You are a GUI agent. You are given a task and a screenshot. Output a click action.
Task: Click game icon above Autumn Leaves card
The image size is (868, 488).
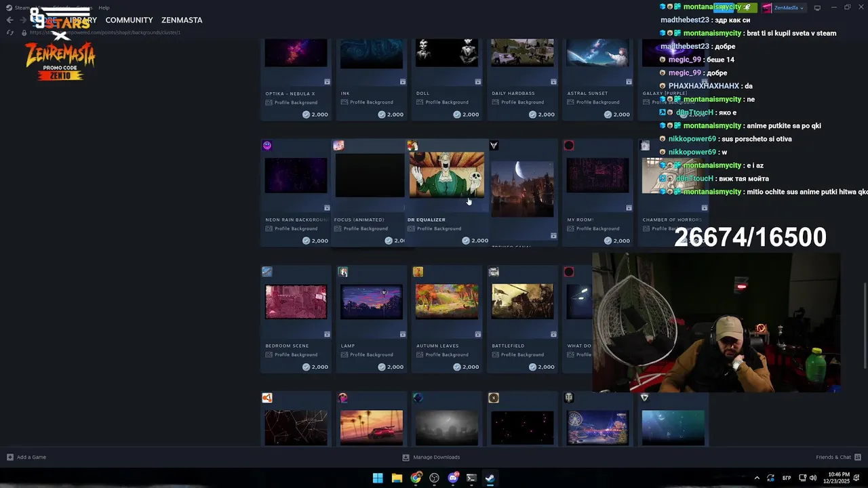tap(418, 272)
